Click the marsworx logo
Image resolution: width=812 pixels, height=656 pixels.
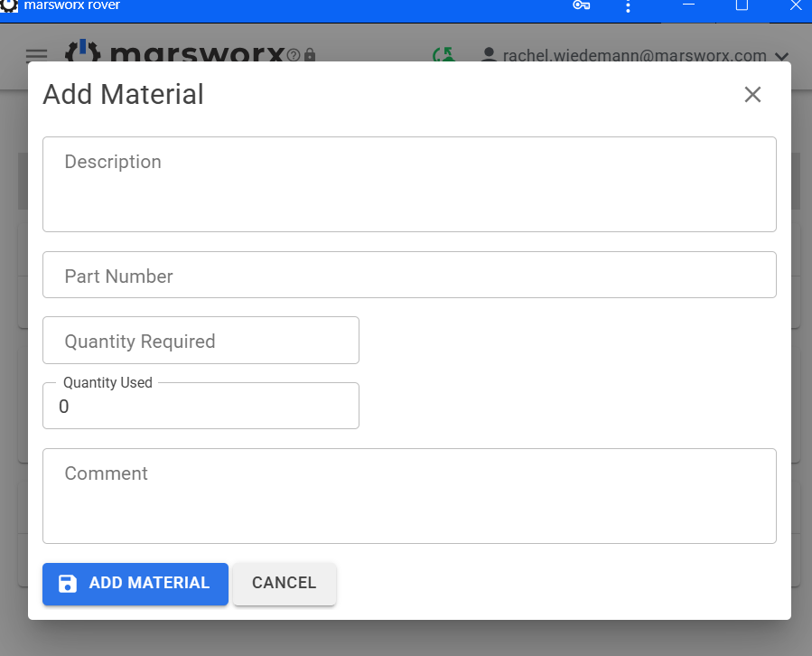pyautogui.click(x=175, y=52)
